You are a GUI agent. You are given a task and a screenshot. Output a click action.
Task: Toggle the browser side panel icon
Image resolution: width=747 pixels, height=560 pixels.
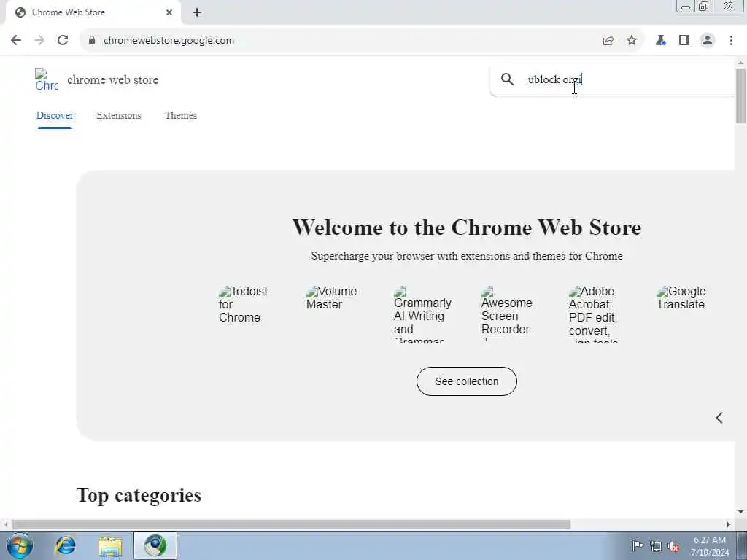(684, 41)
